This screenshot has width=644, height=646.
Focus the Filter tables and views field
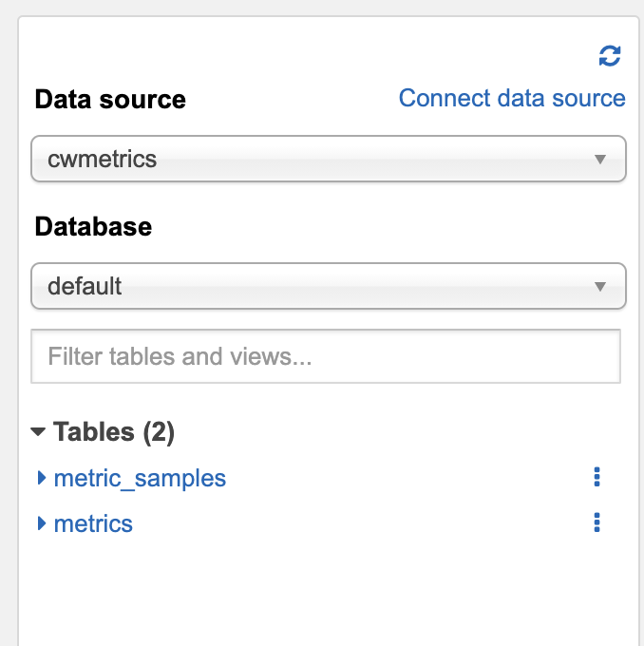pyautogui.click(x=326, y=356)
